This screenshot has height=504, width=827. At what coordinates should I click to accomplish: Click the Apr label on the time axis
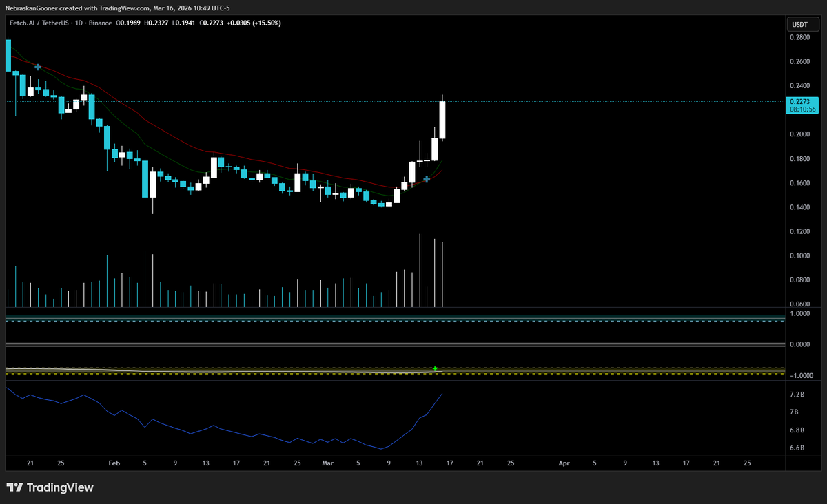[564, 463]
